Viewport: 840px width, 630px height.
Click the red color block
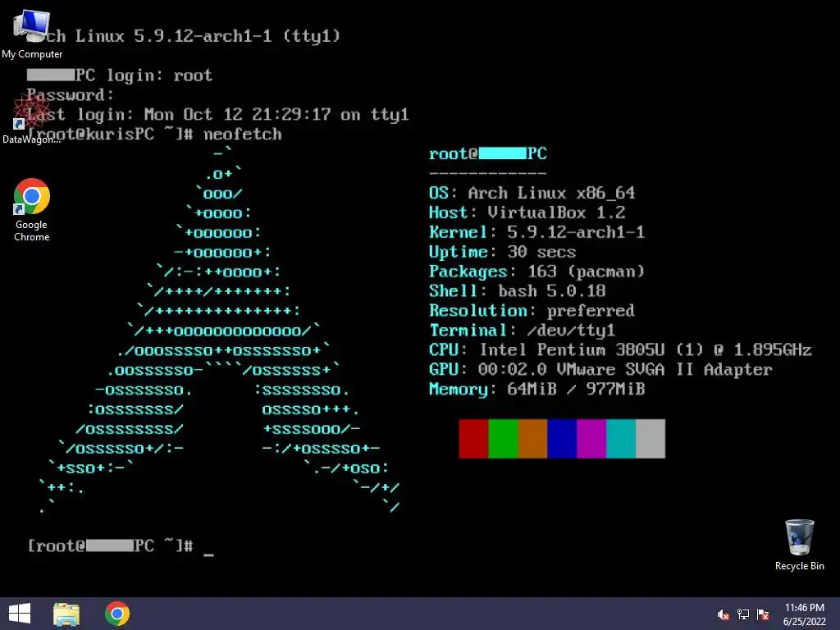pyautogui.click(x=473, y=439)
